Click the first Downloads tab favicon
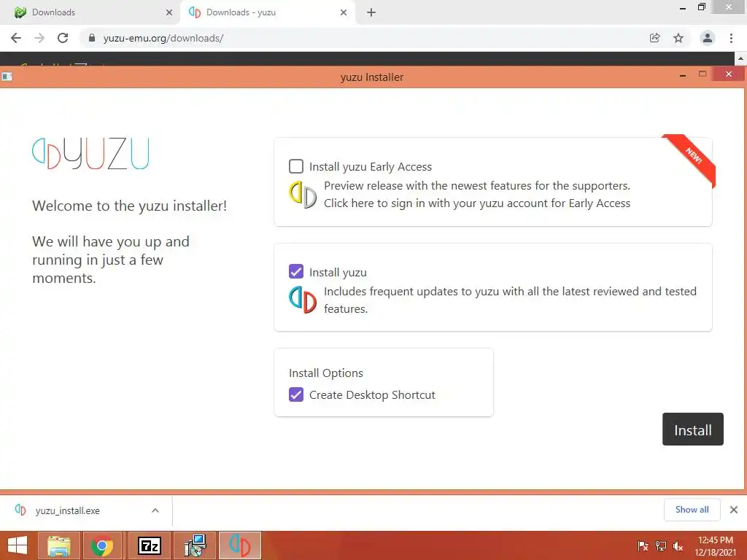Screen dimensions: 747x560 [x=20, y=12]
